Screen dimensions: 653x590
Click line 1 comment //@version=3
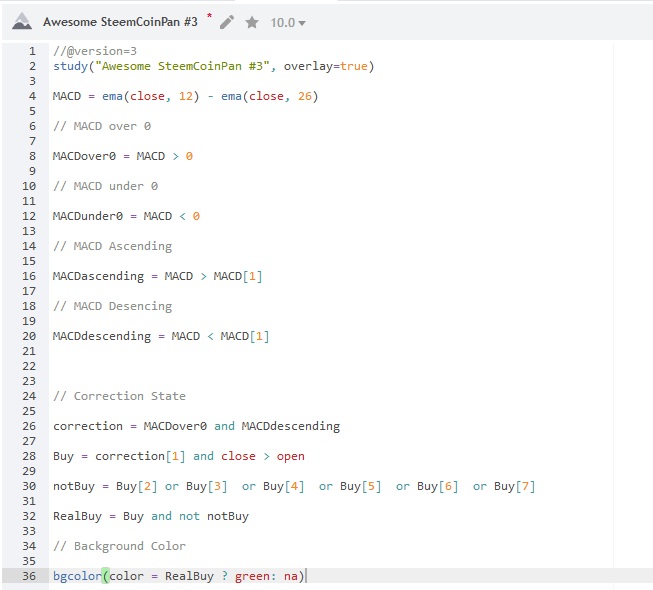95,51
